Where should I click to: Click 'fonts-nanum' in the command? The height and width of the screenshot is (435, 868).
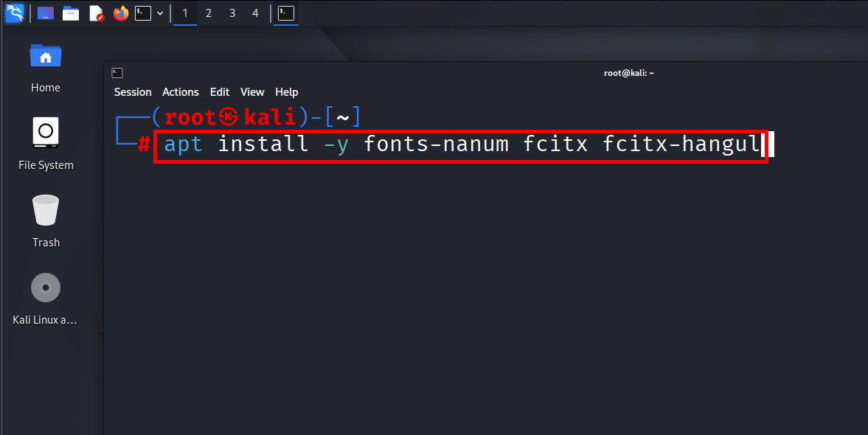[x=437, y=145]
